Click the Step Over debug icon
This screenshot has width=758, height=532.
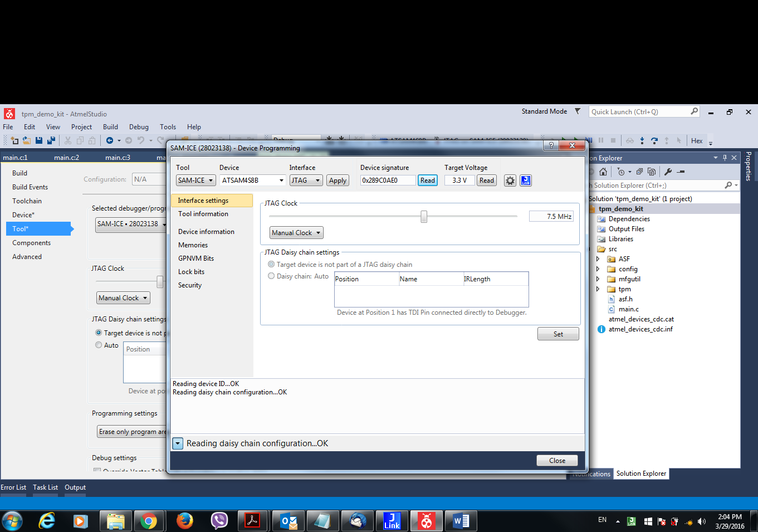click(x=654, y=140)
